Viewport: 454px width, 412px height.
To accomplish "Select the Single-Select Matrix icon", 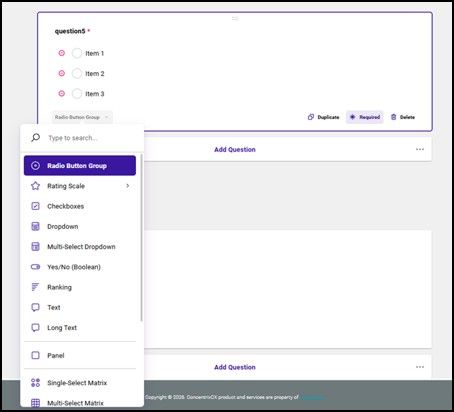I will coord(35,383).
